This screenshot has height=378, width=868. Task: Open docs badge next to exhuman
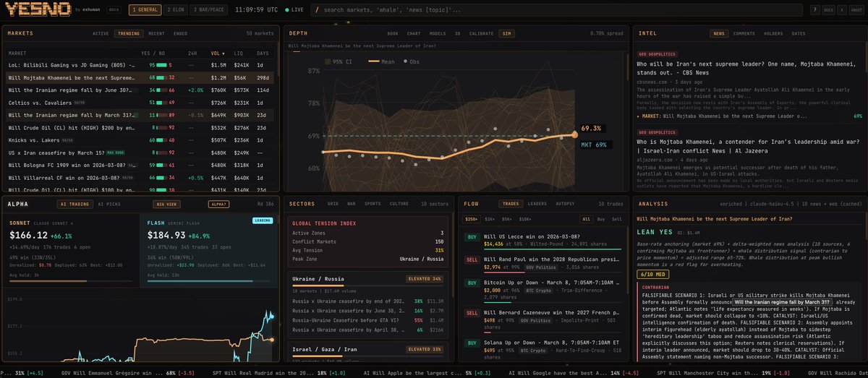click(114, 10)
